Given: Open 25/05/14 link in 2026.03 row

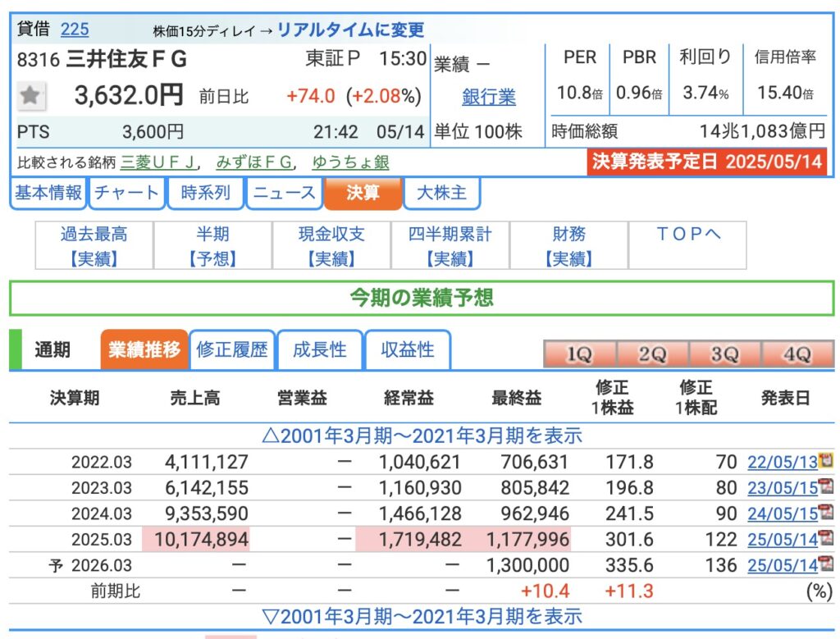Looking at the screenshot, I should coord(783,565).
